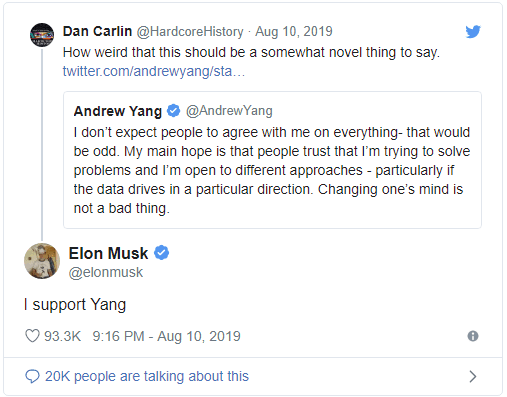Expand conversation with right chevron arrow
This screenshot has height=397, width=507.
(473, 376)
